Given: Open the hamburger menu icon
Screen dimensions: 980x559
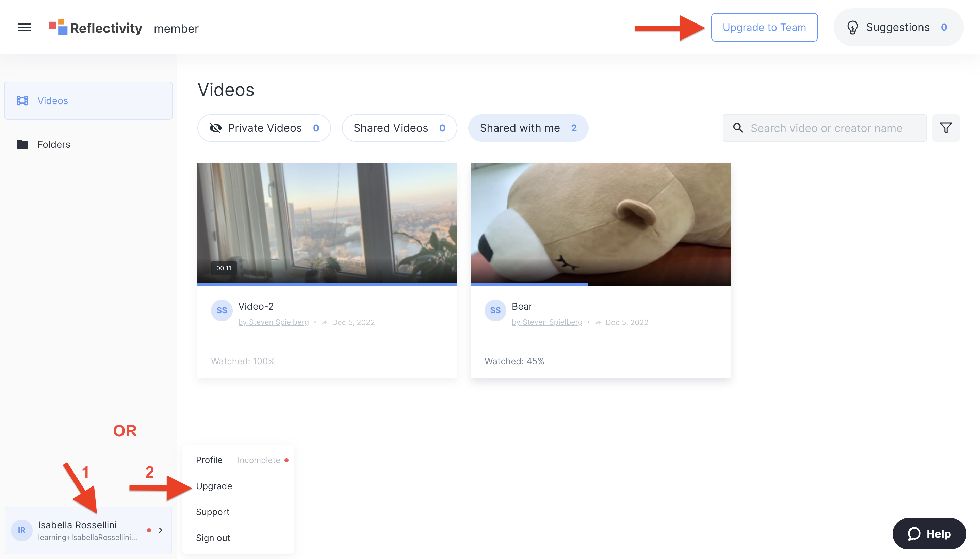Looking at the screenshot, I should 24,27.
